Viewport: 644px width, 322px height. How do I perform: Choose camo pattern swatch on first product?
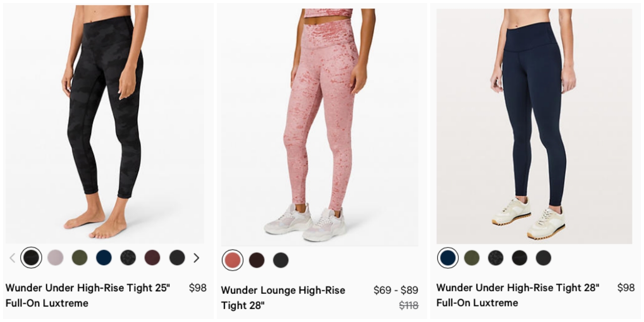pyautogui.click(x=128, y=258)
